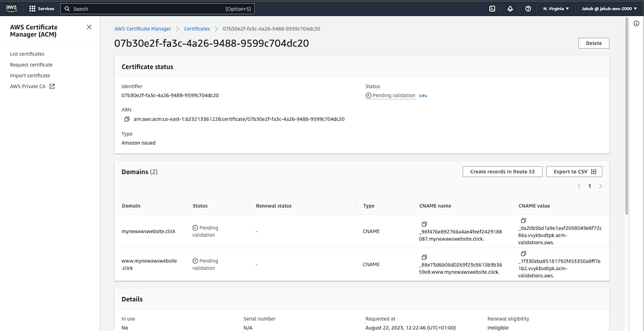Image resolution: width=644 pixels, height=331 pixels.
Task: Go to next page of domains
Action: pyautogui.click(x=600, y=186)
